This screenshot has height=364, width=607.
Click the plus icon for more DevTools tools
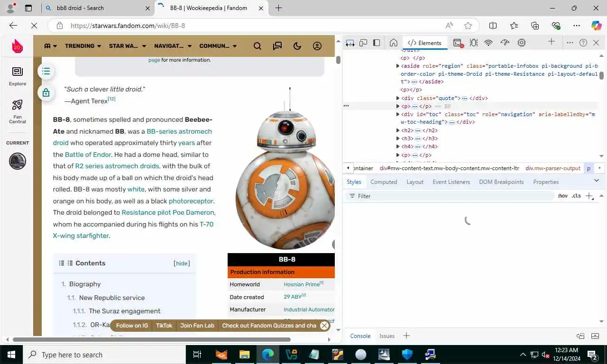coord(552,42)
